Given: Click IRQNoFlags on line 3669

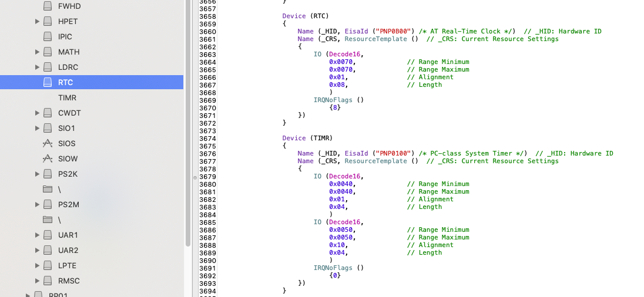Looking at the screenshot, I should click(x=333, y=100).
